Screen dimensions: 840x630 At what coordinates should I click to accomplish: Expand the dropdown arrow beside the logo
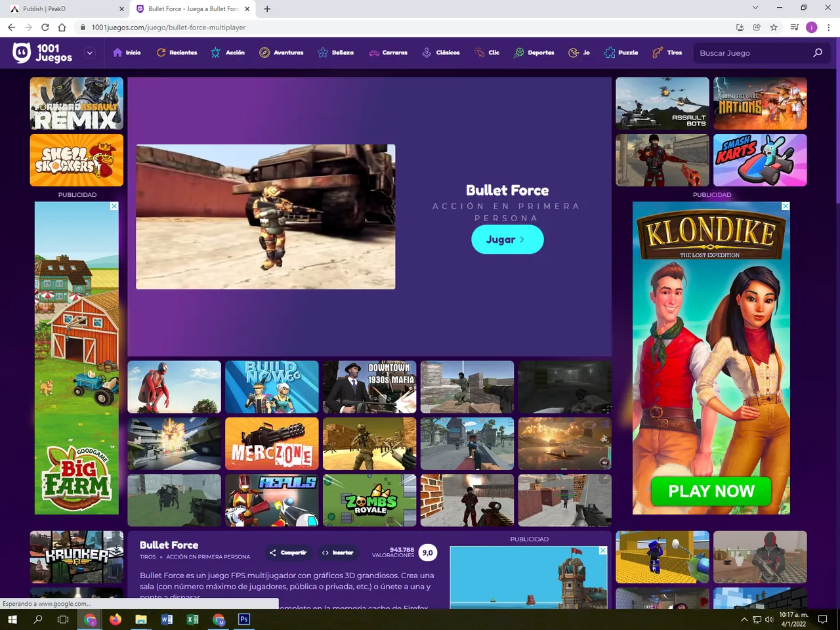90,53
